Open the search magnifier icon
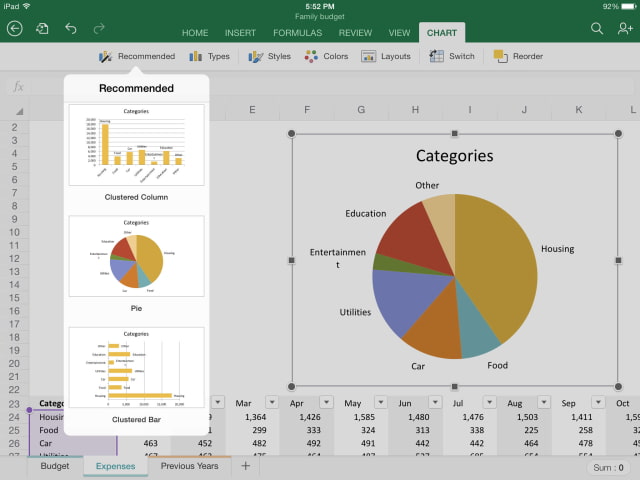Image resolution: width=640 pixels, height=480 pixels. click(x=597, y=29)
